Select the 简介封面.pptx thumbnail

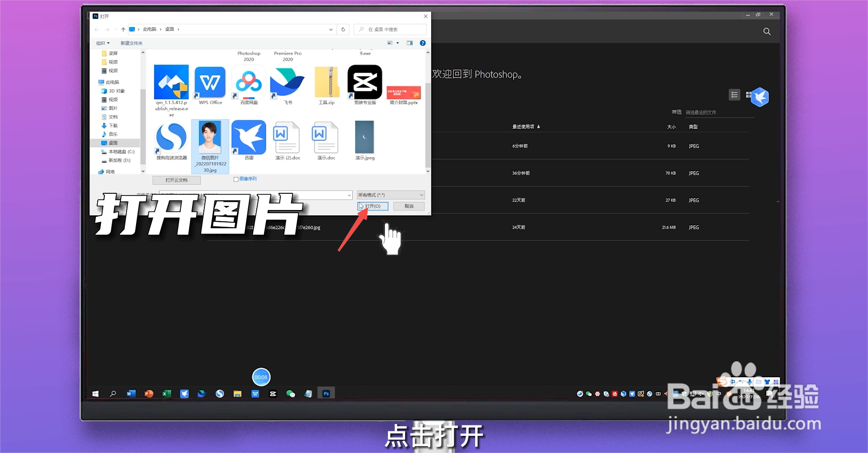(404, 95)
